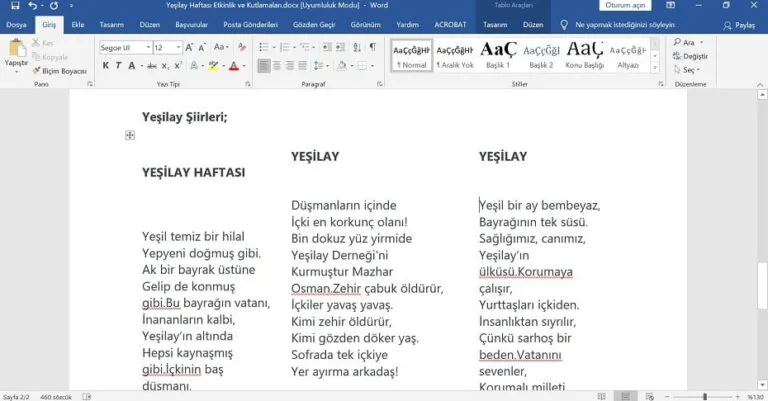Viewport: 768px width, 401px height.
Task: Increase font size with the larger A icon
Action: (189, 47)
